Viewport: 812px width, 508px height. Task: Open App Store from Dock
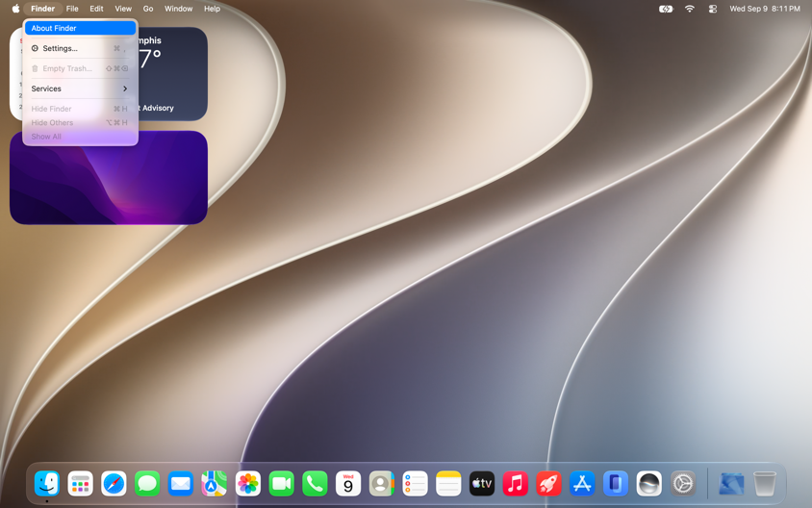point(582,484)
